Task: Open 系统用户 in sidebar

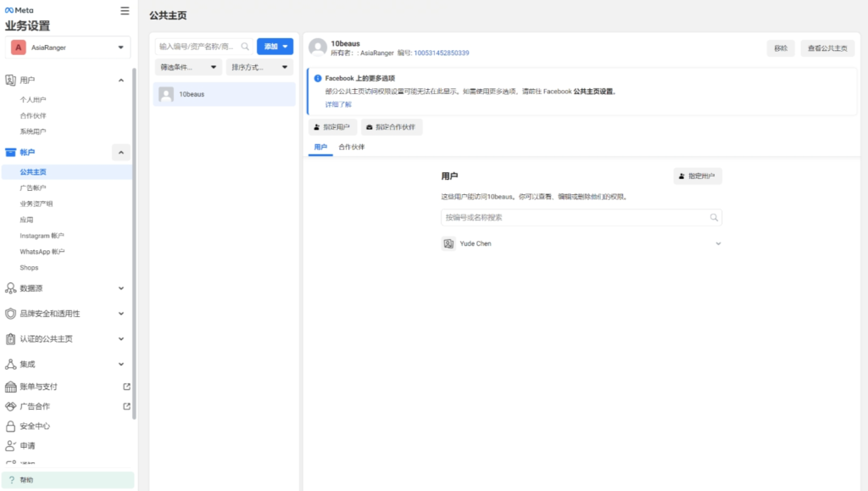Action: coord(33,131)
